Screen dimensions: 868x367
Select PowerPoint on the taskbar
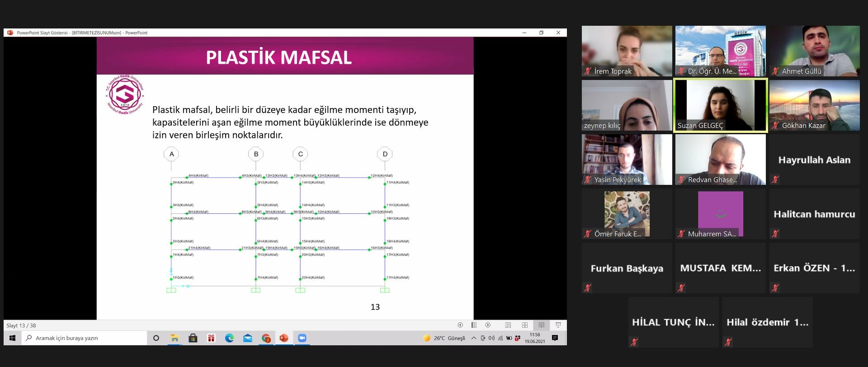click(284, 338)
